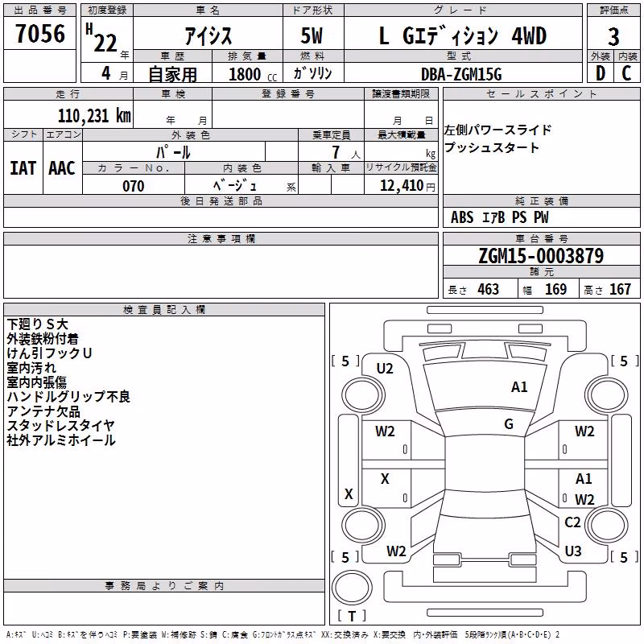
Task: Select the fuel type ガソリン
Action: [x=312, y=73]
